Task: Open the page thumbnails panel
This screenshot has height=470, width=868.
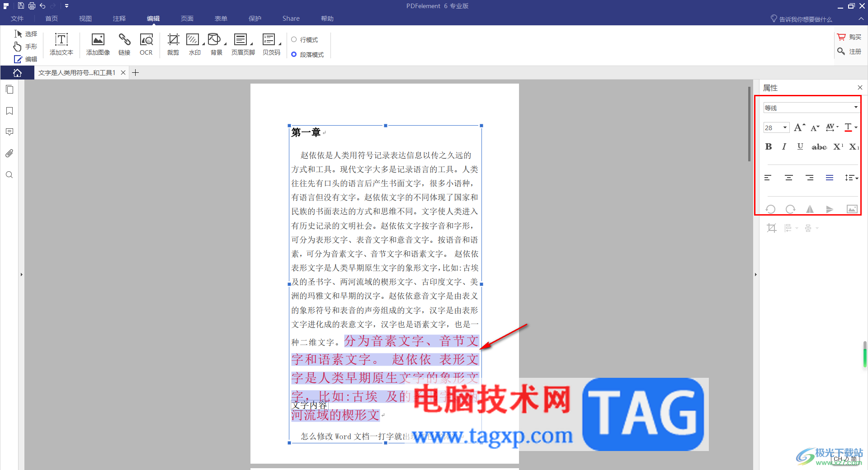Action: pyautogui.click(x=9, y=89)
